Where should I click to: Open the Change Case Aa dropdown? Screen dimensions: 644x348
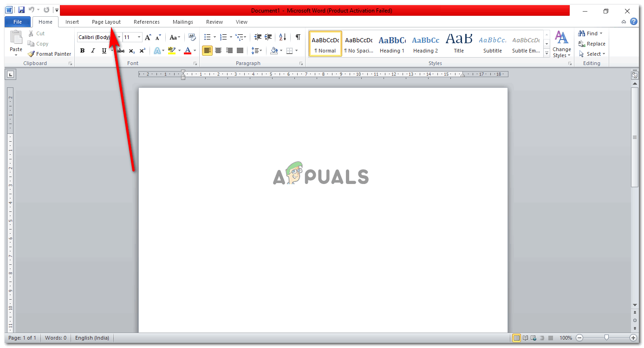click(175, 37)
